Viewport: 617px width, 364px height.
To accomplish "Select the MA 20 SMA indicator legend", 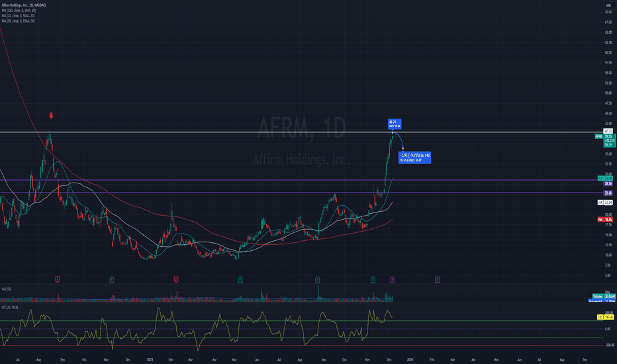I will [18, 16].
